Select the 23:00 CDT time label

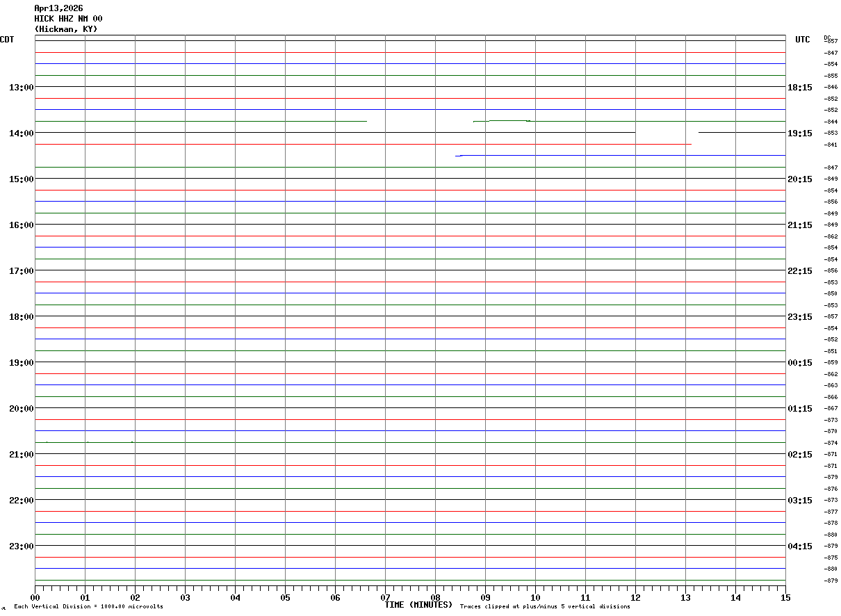pyautogui.click(x=22, y=546)
